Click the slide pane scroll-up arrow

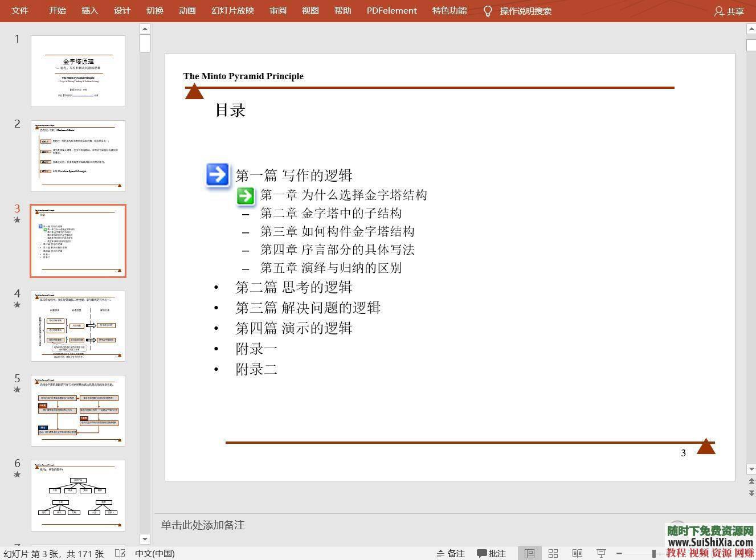(x=751, y=27)
